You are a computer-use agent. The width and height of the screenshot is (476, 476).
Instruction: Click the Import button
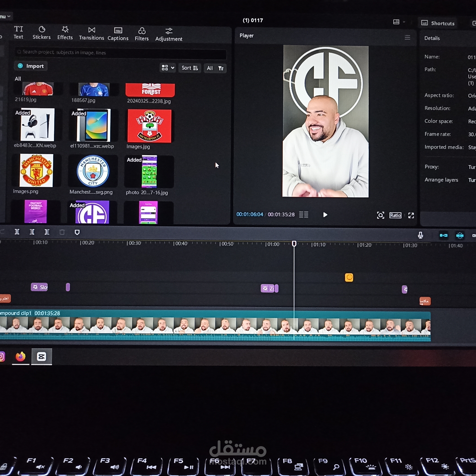point(31,66)
